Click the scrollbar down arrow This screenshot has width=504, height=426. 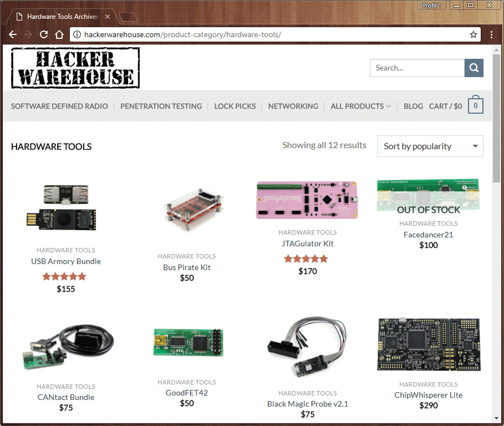click(497, 418)
